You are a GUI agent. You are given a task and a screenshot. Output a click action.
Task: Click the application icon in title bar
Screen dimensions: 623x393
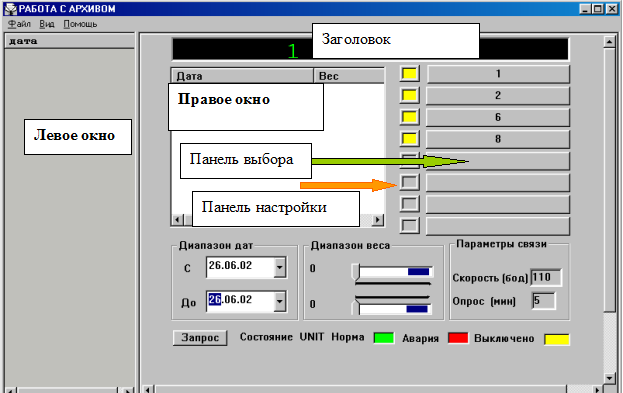10,9
